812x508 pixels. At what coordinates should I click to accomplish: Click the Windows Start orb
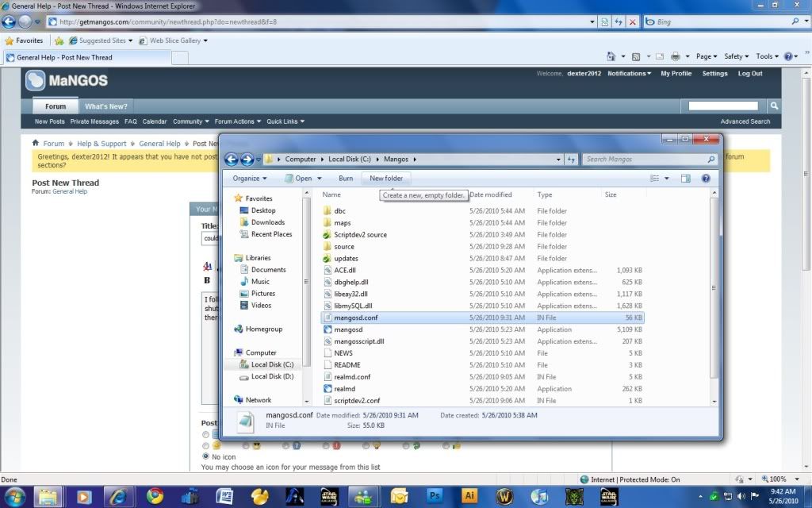tap(14, 497)
